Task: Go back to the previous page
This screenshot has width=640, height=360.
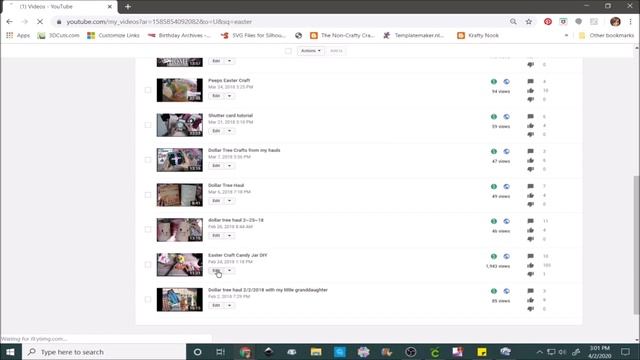Action: pos(9,22)
